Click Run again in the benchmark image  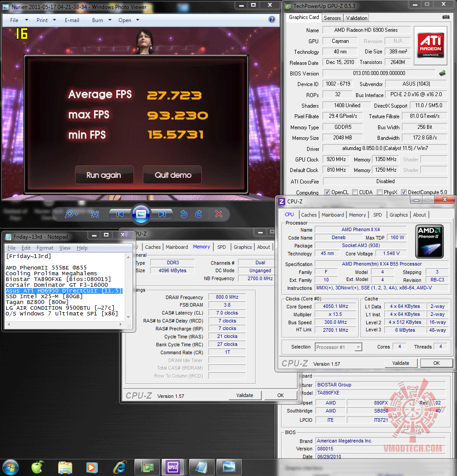tap(104, 175)
